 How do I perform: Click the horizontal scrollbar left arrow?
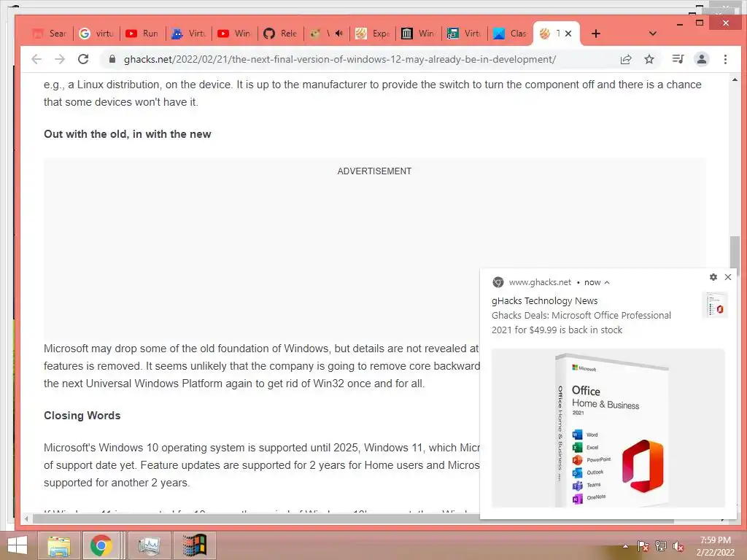pyautogui.click(x=26, y=518)
